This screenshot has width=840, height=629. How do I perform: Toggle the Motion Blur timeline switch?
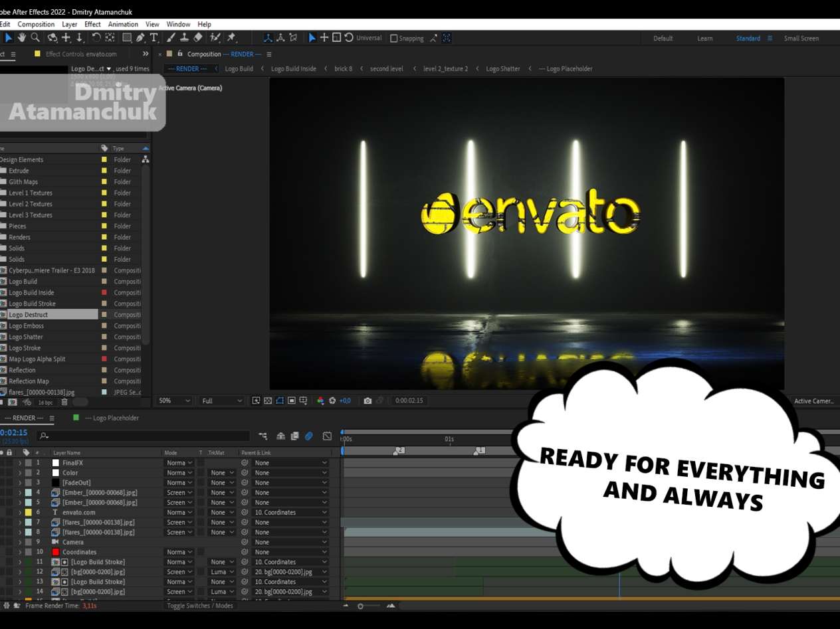point(309,436)
